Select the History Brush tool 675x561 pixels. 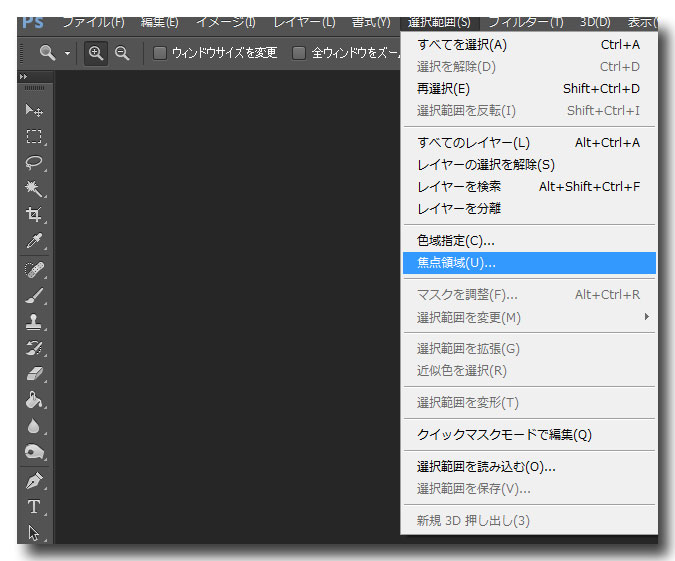(x=34, y=348)
